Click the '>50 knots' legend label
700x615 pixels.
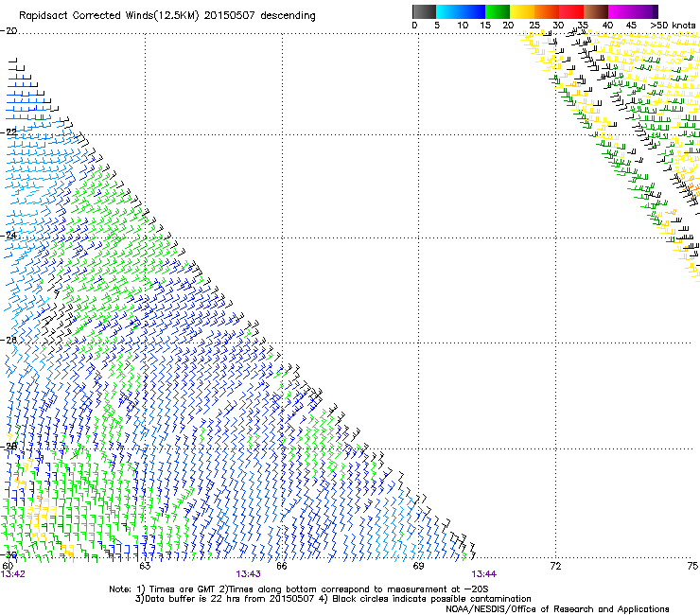tap(673, 26)
